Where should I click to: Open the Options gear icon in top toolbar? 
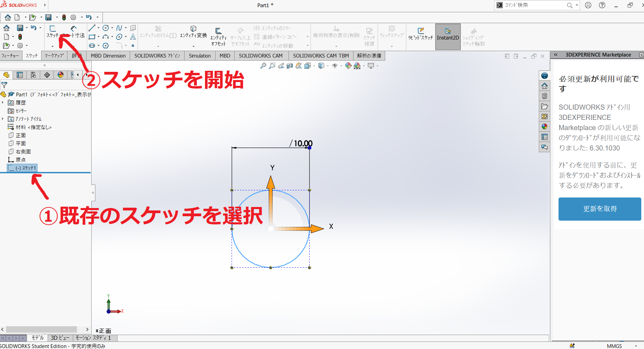tap(73, 17)
